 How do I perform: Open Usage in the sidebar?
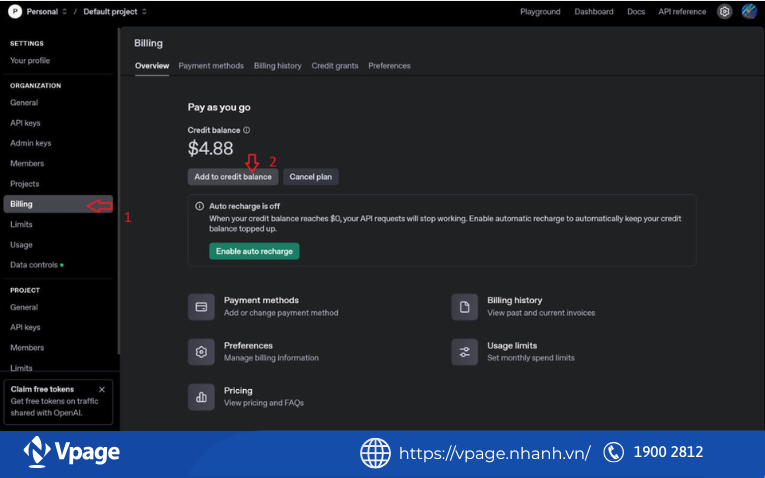[x=21, y=245]
